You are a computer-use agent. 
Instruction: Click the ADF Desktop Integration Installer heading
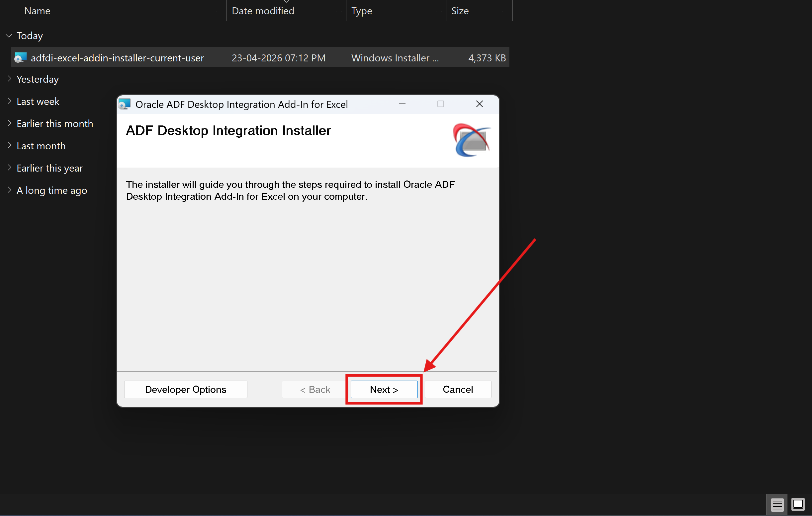tap(228, 131)
